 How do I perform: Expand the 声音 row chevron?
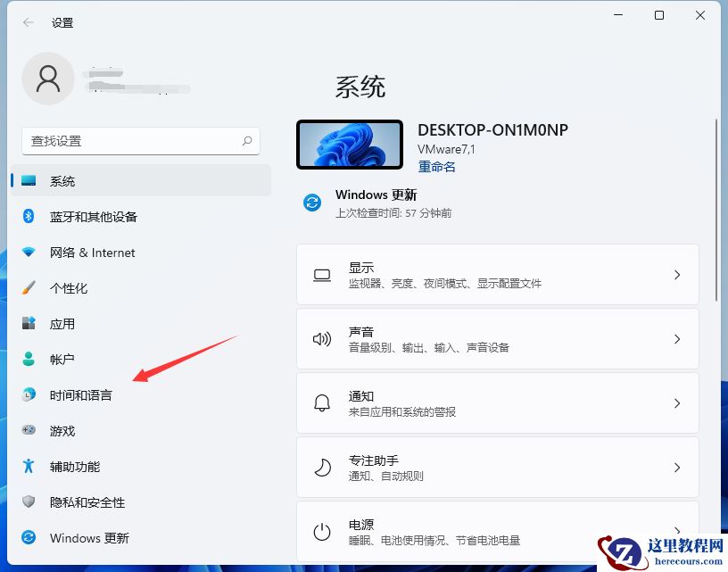coord(676,339)
